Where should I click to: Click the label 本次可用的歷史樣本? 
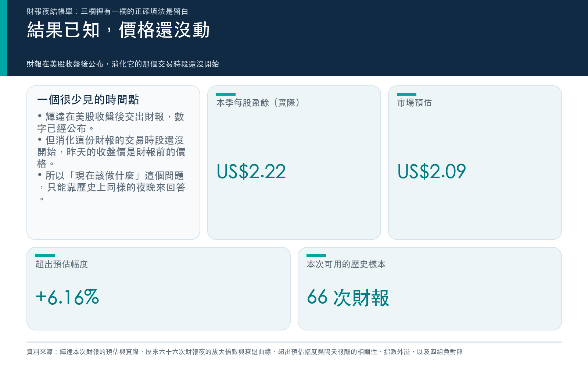346,264
